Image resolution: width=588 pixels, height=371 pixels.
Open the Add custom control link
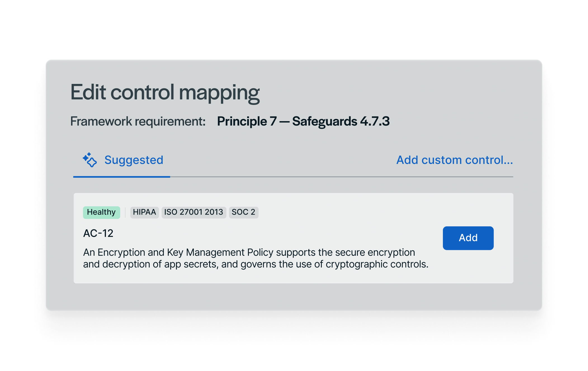pos(455,160)
